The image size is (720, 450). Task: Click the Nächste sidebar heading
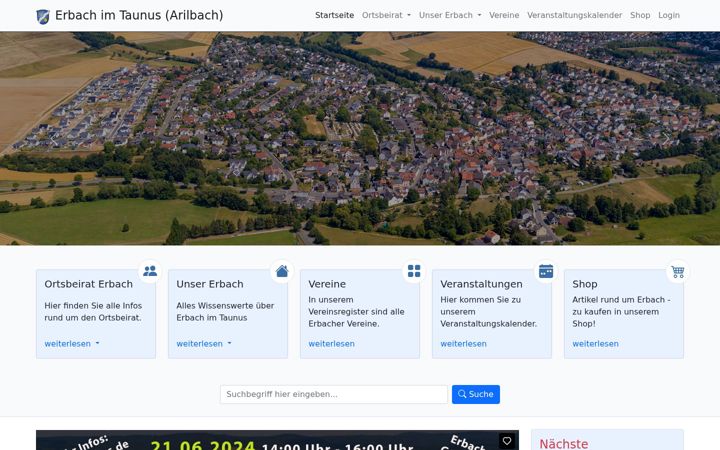[563, 444]
